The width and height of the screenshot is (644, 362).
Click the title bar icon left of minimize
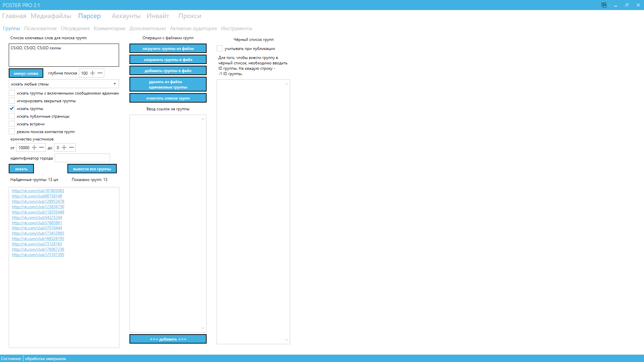click(604, 5)
